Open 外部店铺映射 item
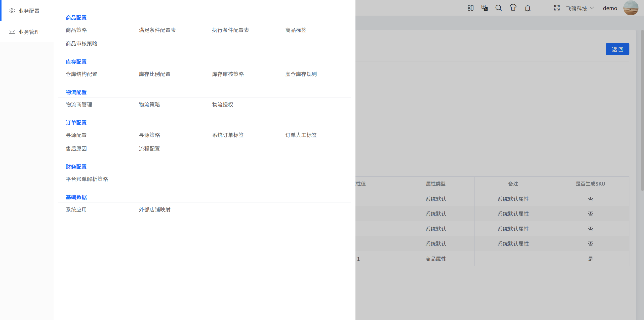 [x=155, y=209]
